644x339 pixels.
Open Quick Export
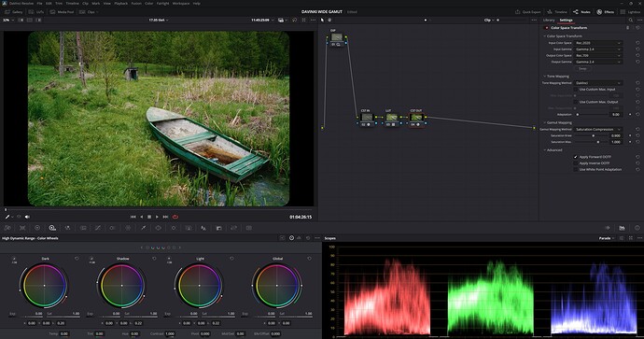(528, 12)
